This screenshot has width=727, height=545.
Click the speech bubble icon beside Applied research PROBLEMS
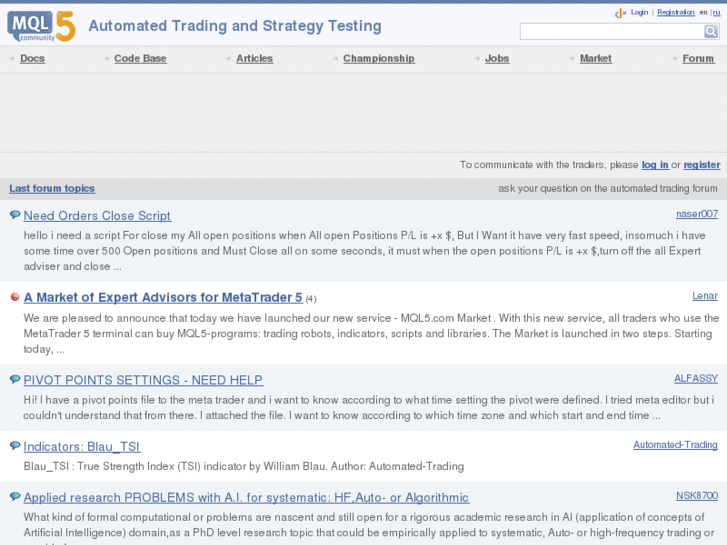pyautogui.click(x=15, y=497)
